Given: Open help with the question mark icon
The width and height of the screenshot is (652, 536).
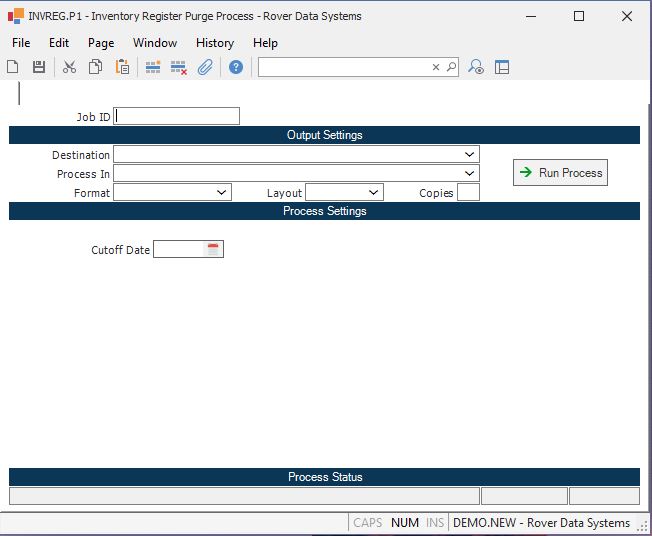Looking at the screenshot, I should coord(236,67).
